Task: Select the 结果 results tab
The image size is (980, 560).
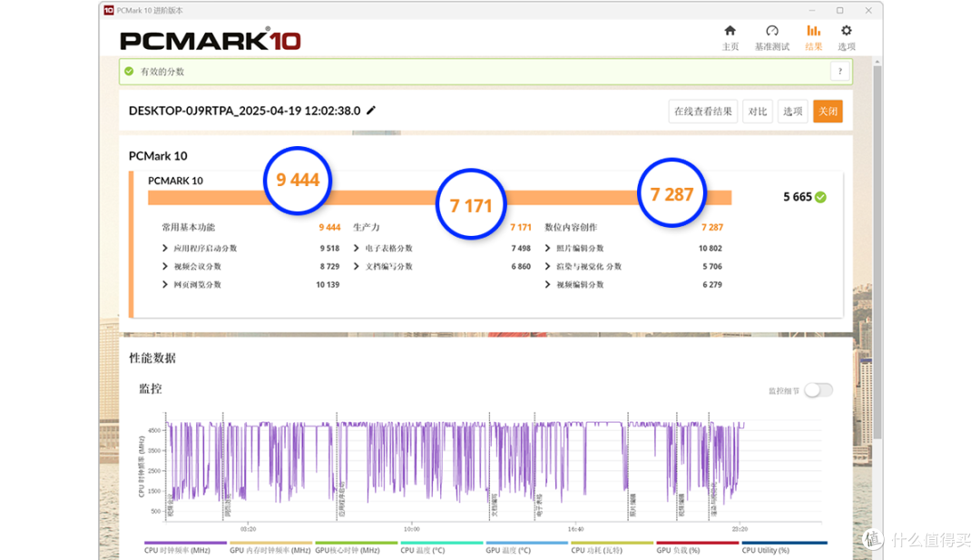Action: coord(813,37)
